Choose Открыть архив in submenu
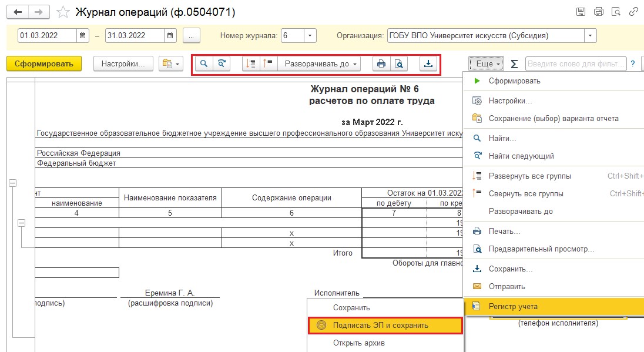The height and width of the screenshot is (352, 644). [x=385, y=343]
